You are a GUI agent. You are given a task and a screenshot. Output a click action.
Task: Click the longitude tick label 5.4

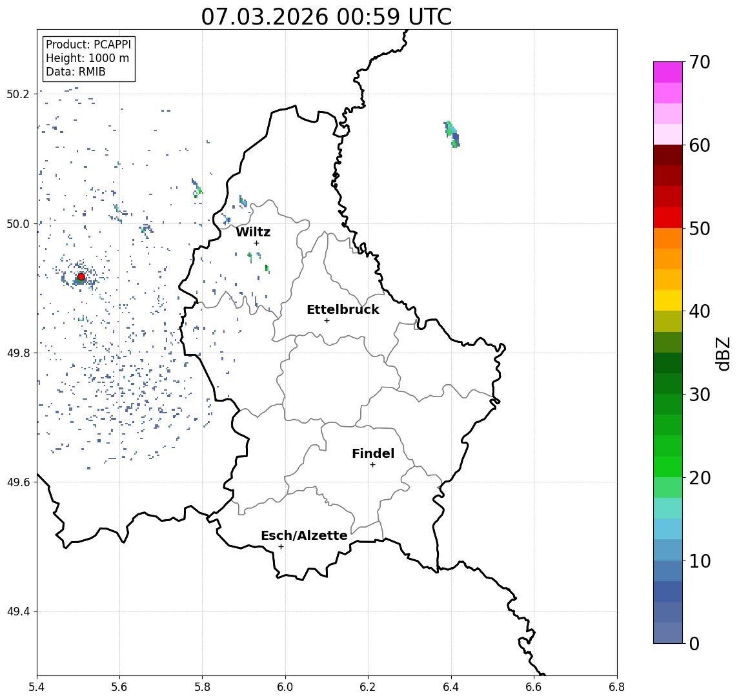[37, 687]
